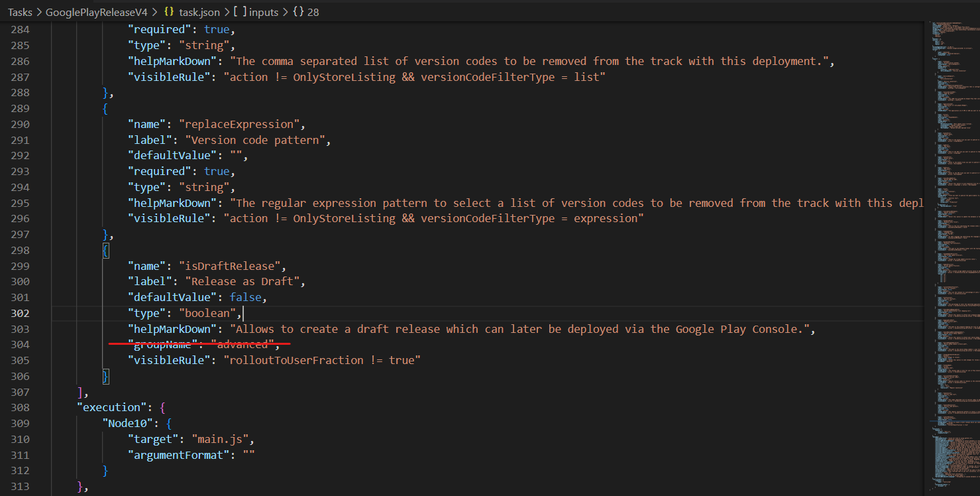Open the inputs breadcrumb symbol list
This screenshot has width=980, height=496.
[x=264, y=12]
